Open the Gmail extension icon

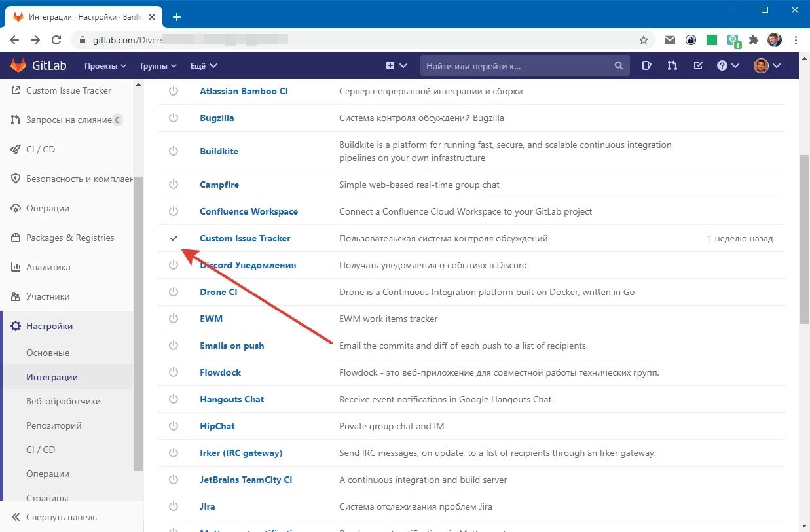(670, 40)
